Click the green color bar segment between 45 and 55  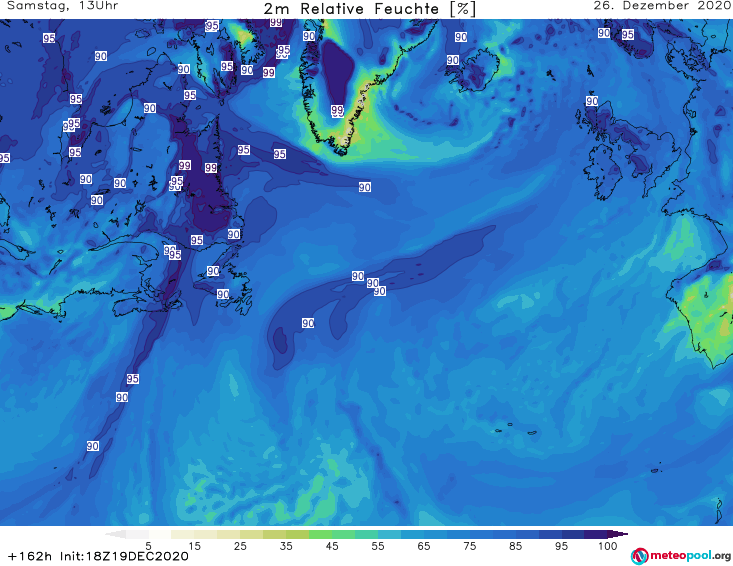click(x=343, y=534)
